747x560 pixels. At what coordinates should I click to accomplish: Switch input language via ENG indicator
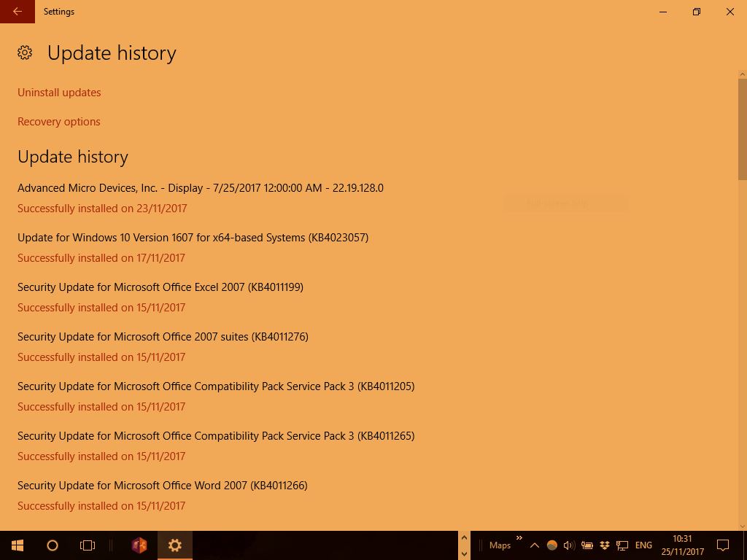tap(643, 545)
